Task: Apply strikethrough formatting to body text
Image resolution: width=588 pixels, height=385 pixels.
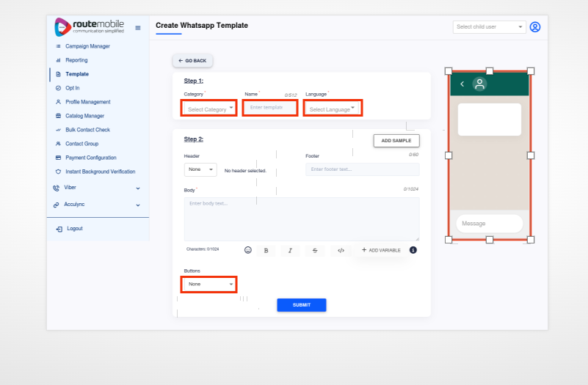Action: click(x=315, y=251)
